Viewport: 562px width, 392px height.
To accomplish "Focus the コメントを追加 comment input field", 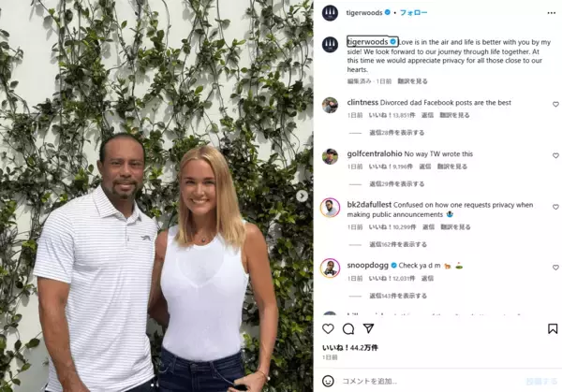I will coord(430,382).
